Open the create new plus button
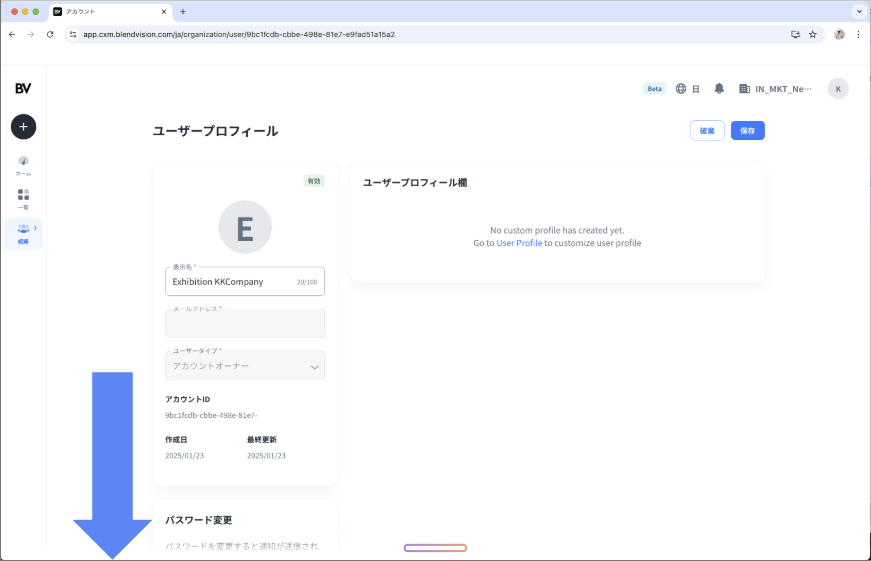 pyautogui.click(x=23, y=127)
